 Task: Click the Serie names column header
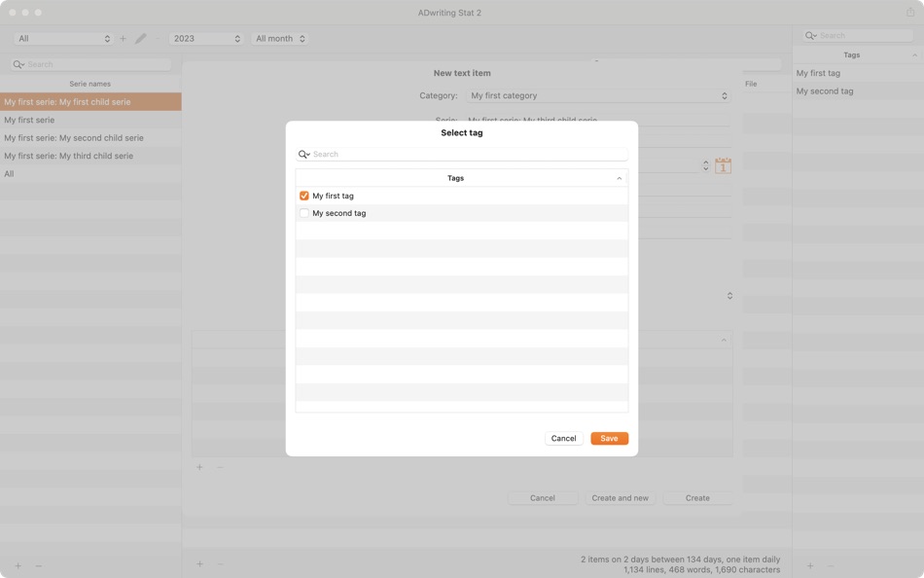pyautogui.click(x=90, y=84)
